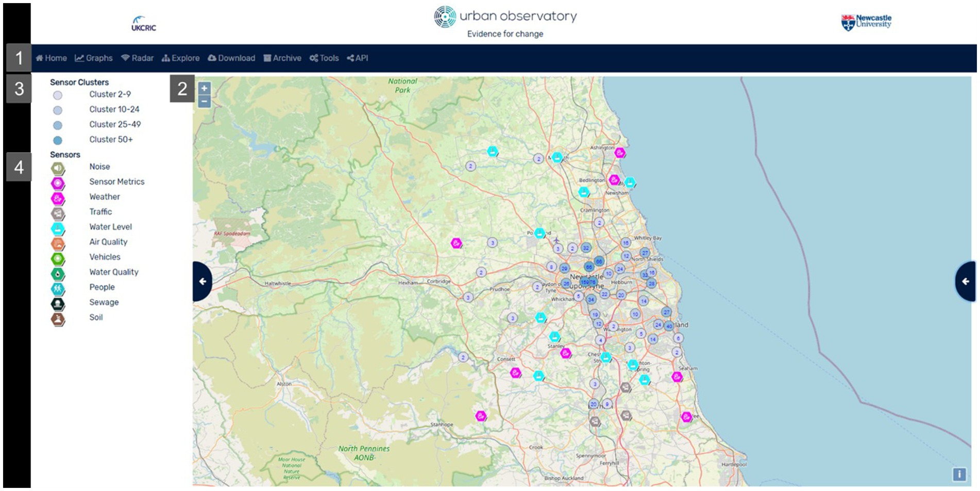Toggle the People sensor legend icon

pos(58,289)
